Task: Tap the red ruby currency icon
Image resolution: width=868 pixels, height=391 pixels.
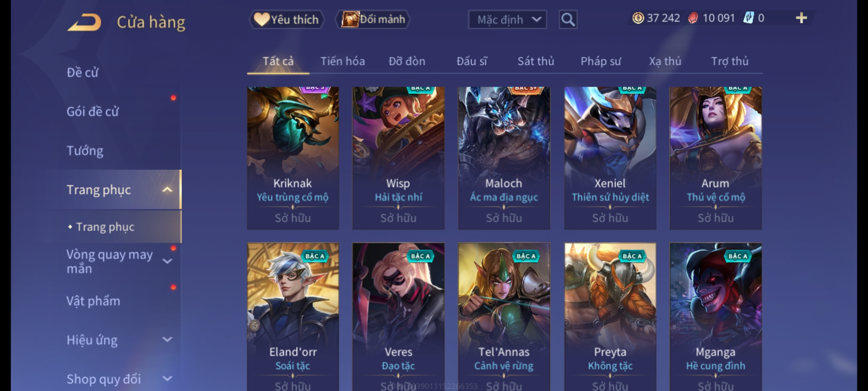Action: [693, 18]
